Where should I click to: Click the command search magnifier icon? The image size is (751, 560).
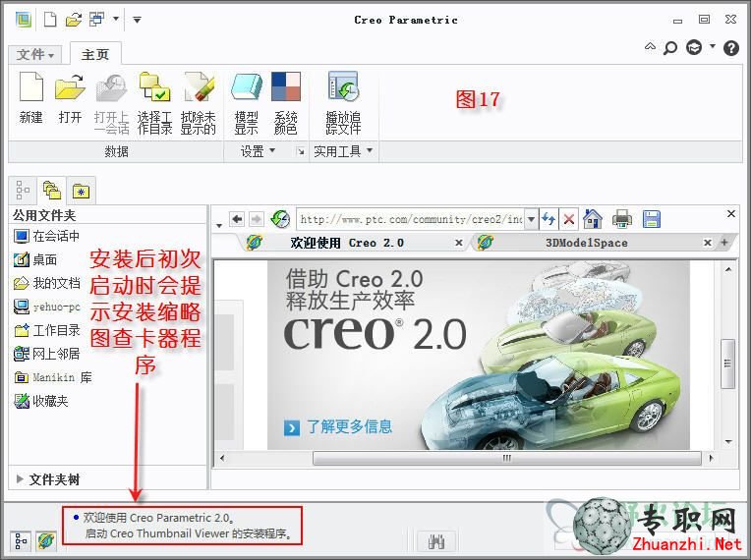point(669,48)
